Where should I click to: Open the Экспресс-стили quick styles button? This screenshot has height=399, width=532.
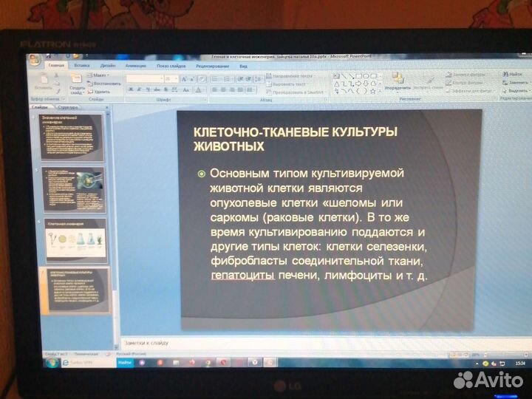click(x=428, y=83)
